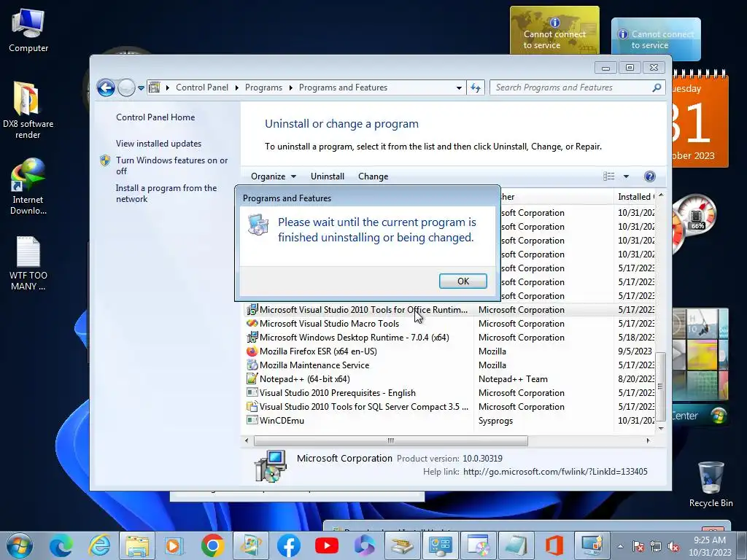Open the Notepad taskbar button
The width and height of the screenshot is (747, 560).
pyautogui.click(x=516, y=545)
